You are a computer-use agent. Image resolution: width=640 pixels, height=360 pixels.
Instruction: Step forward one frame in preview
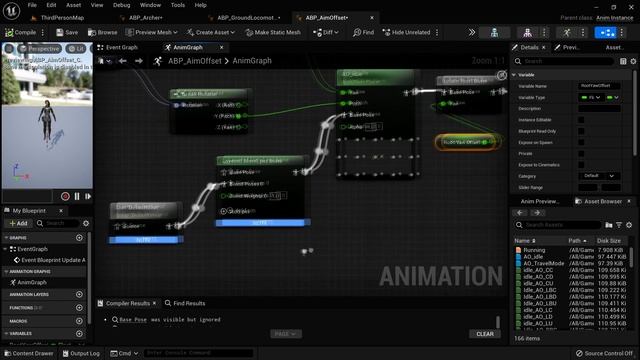pos(88,196)
